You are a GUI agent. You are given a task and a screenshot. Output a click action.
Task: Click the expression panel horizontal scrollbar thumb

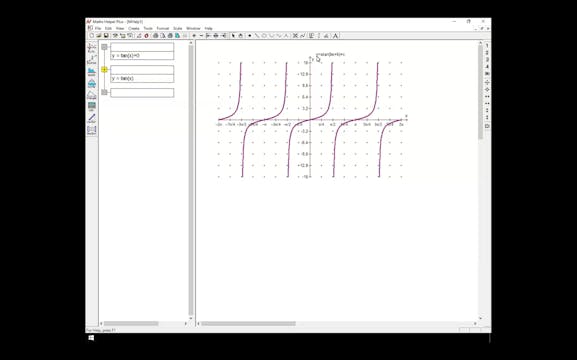(131, 324)
